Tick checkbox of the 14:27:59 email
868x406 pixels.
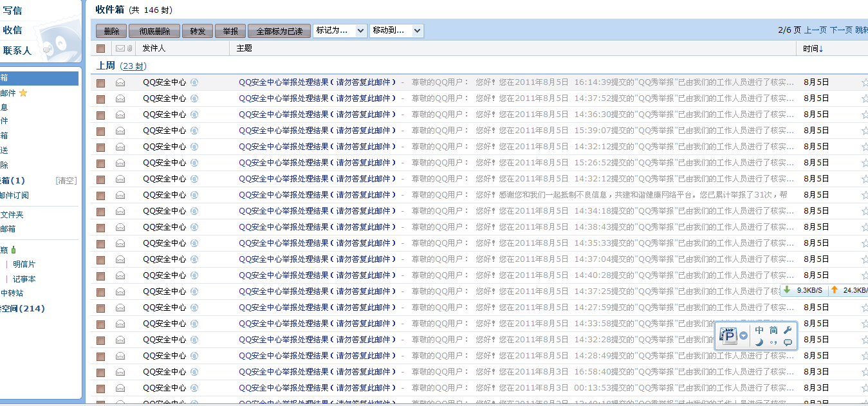100,308
